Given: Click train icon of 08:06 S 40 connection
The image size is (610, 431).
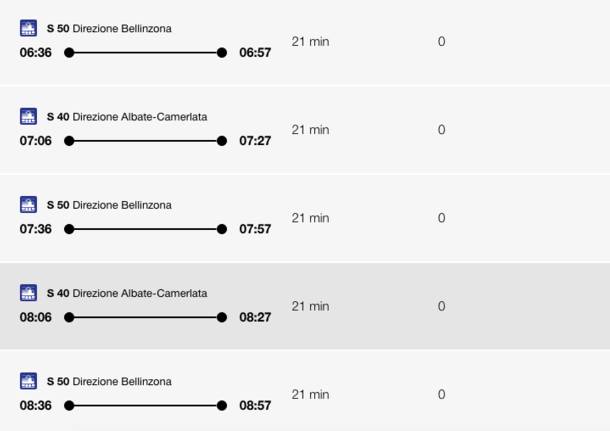Looking at the screenshot, I should pyautogui.click(x=28, y=293).
